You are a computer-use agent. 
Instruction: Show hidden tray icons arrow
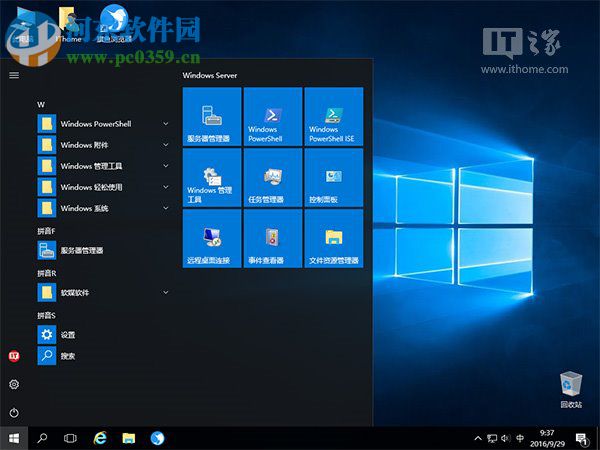tap(478, 439)
